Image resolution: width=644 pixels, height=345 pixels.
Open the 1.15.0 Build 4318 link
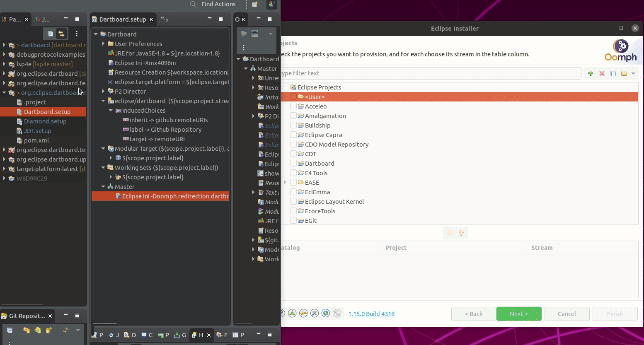(371, 314)
